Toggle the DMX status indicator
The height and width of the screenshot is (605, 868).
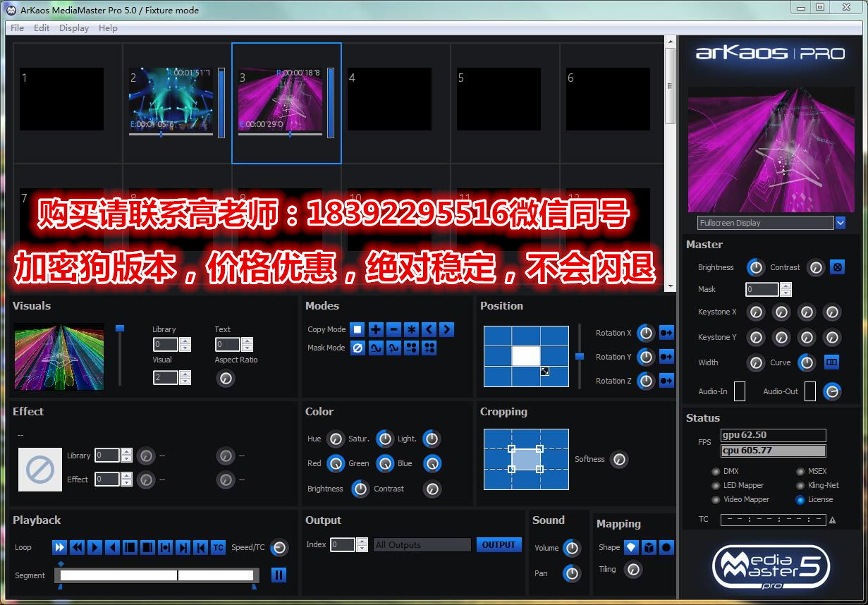coord(716,471)
